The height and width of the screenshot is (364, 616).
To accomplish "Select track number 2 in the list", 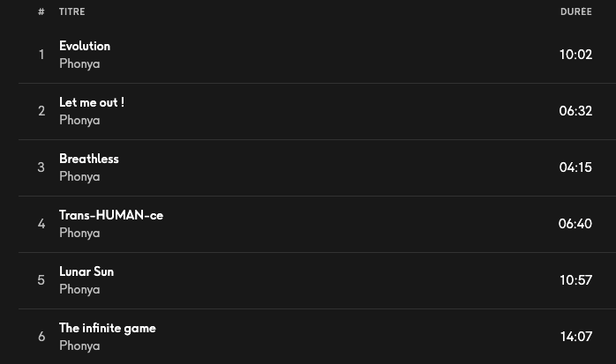I will 41,111.
